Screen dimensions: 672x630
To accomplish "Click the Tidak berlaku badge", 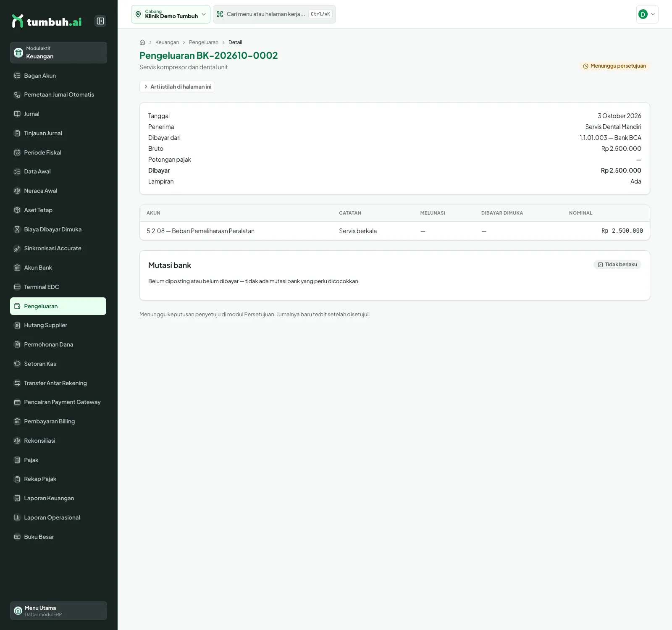I will (x=617, y=265).
